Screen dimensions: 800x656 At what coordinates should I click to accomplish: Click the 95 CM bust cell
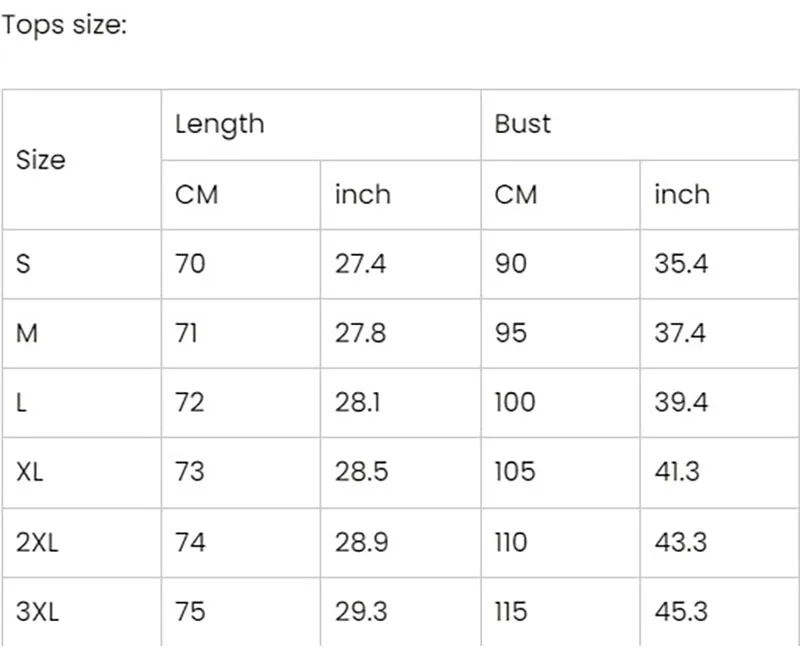(x=560, y=334)
